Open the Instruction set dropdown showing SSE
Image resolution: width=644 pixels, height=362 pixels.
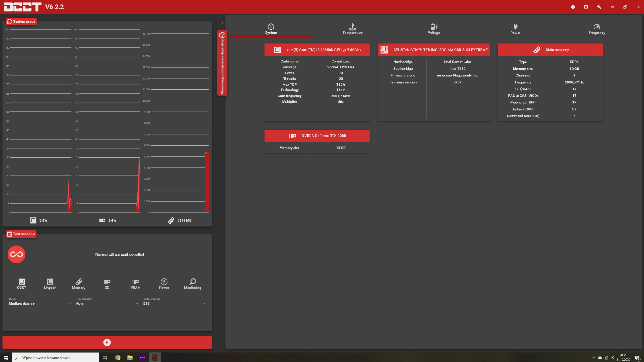point(174,304)
